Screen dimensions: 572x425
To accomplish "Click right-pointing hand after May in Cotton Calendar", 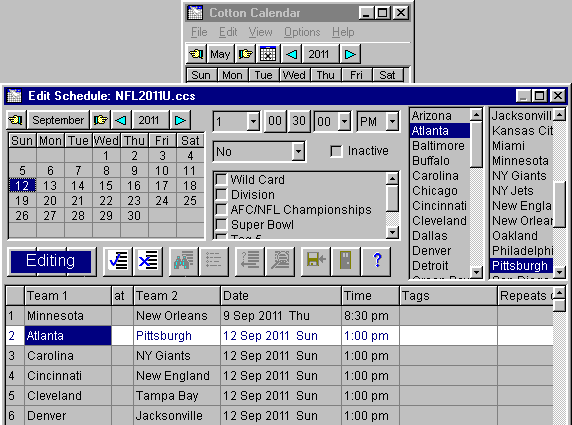I will point(246,54).
